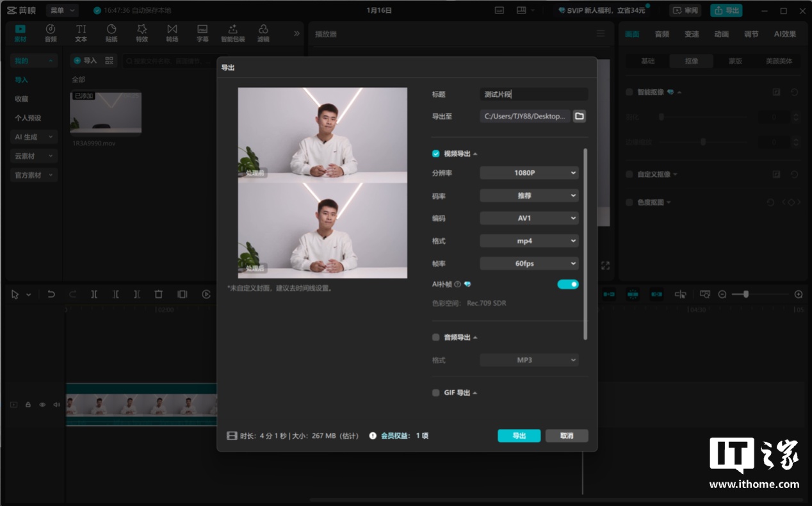This screenshot has height=506, width=812.
Task: Click the 标题 title input field
Action: [x=533, y=94]
